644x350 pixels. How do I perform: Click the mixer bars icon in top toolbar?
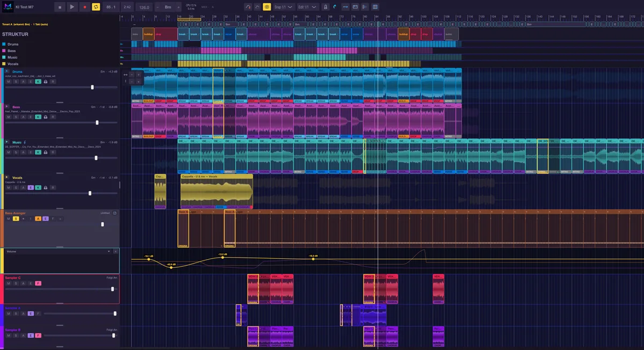[365, 7]
